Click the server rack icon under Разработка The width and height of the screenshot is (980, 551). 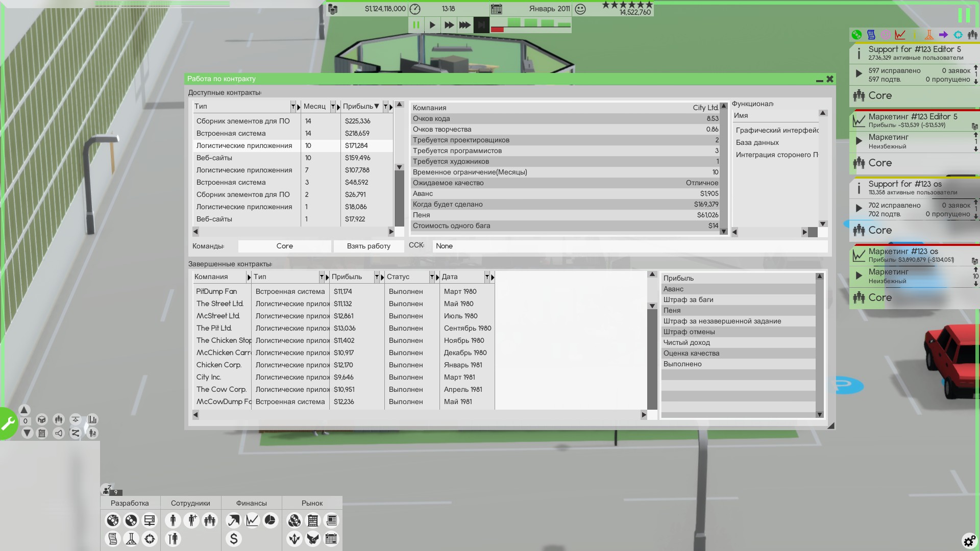(x=150, y=520)
